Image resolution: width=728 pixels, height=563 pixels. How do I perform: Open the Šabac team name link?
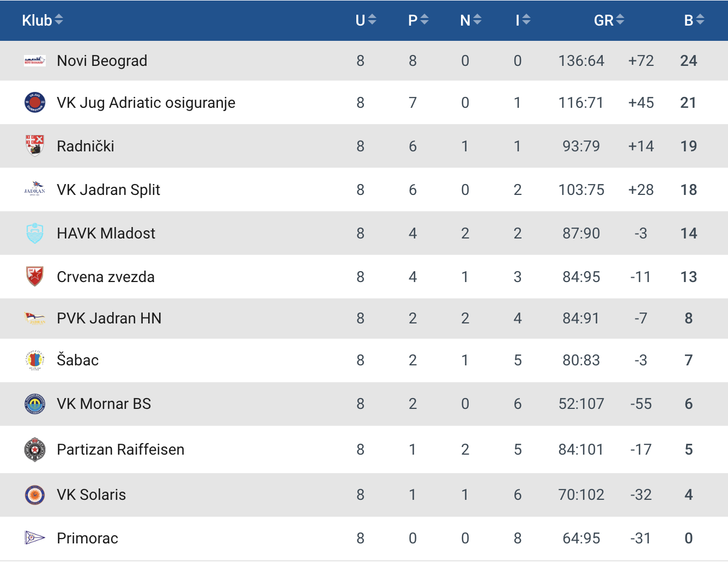click(78, 360)
